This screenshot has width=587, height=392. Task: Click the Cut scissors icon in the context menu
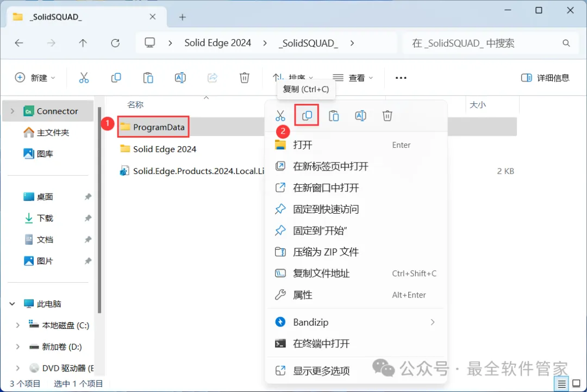point(280,116)
